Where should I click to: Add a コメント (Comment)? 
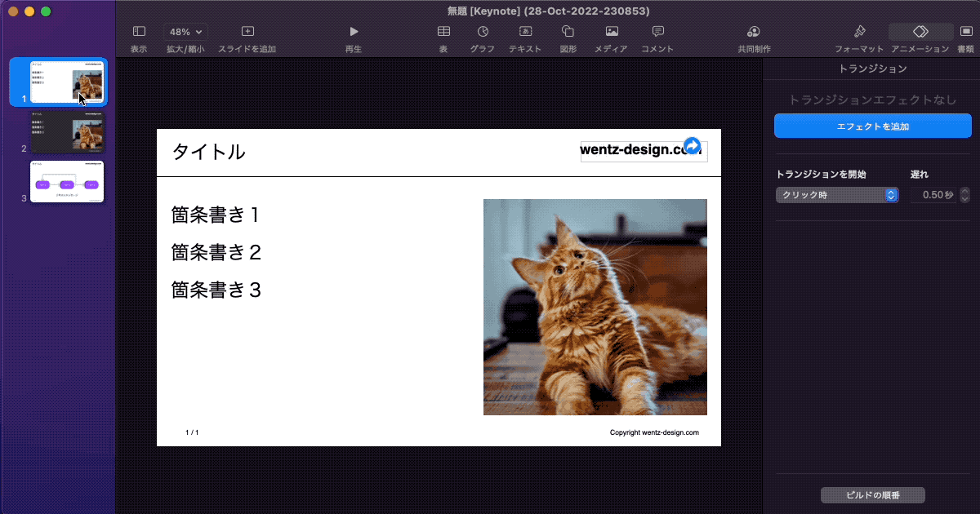(657, 37)
